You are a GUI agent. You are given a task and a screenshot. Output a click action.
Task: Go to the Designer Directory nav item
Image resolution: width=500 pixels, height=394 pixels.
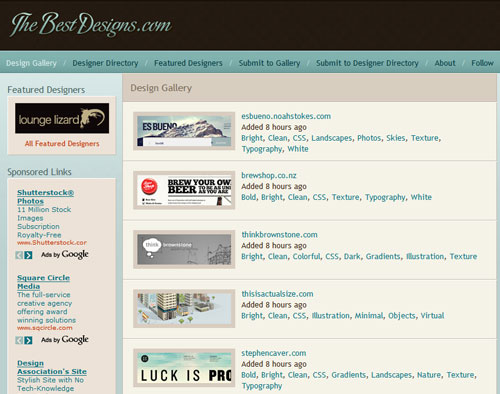click(x=105, y=63)
